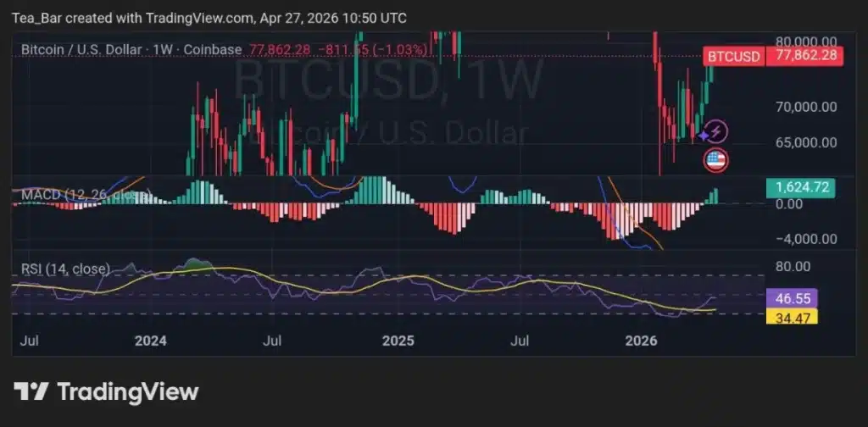Click the Tea_Bar created with TradingView.com caption

pos(210,19)
